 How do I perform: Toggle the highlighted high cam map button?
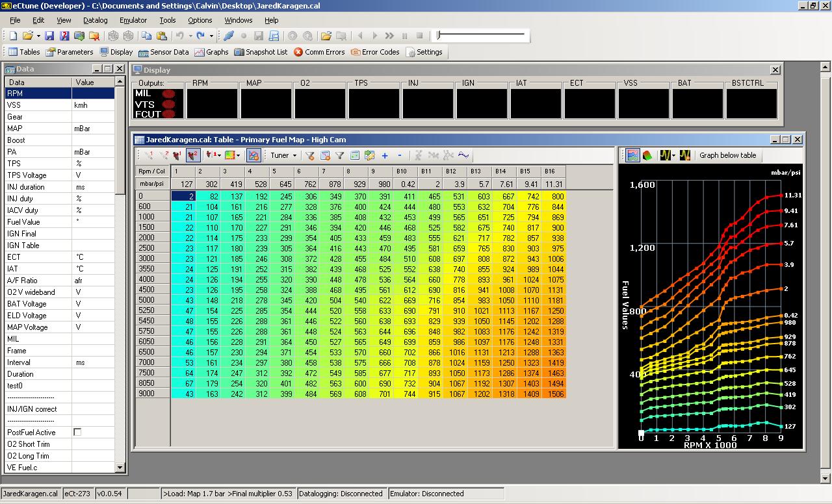tap(192, 155)
